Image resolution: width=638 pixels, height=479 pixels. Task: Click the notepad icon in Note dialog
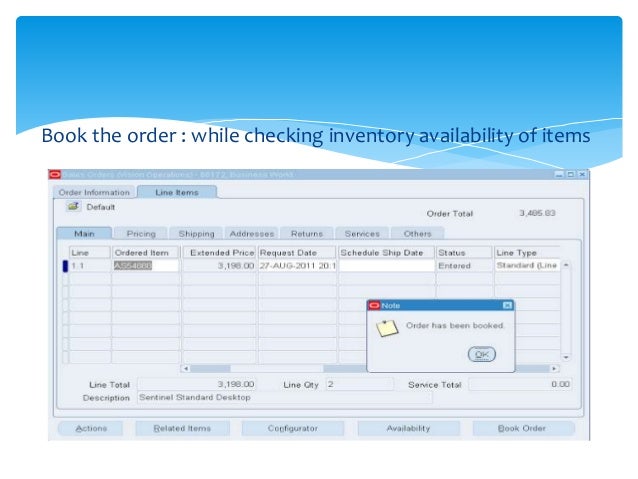[387, 328]
